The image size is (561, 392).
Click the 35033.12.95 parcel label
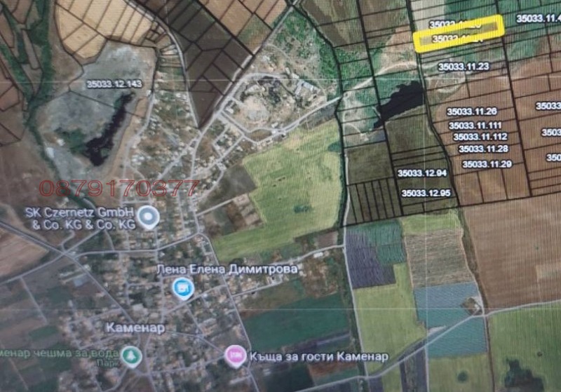coord(426,192)
